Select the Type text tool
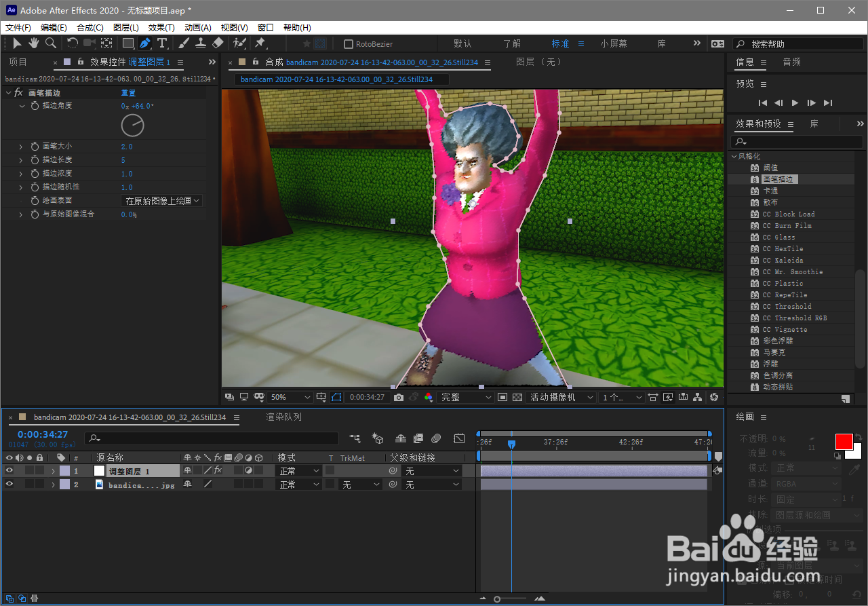The height and width of the screenshot is (606, 868). pyautogui.click(x=163, y=43)
